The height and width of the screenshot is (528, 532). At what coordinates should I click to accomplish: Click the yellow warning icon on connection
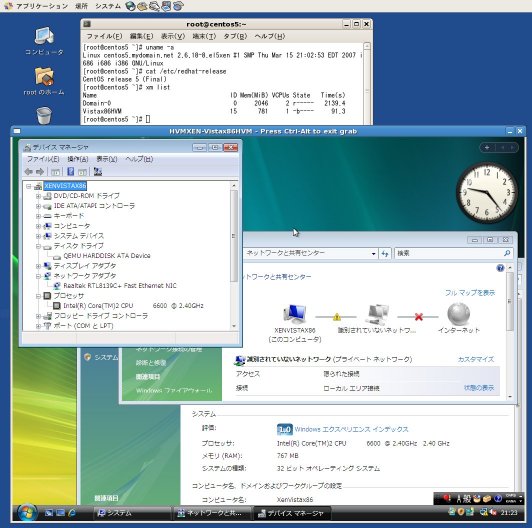click(337, 317)
